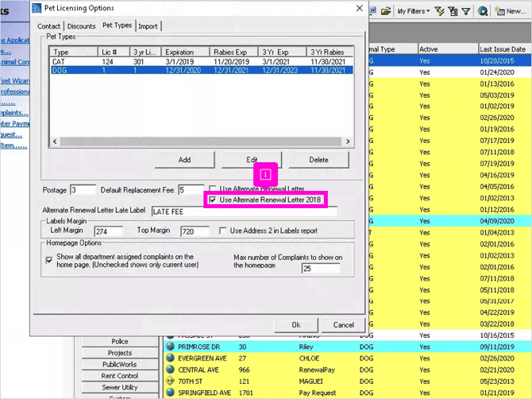The image size is (532, 399).
Task: Click the Top Margin input field
Action: [195, 231]
